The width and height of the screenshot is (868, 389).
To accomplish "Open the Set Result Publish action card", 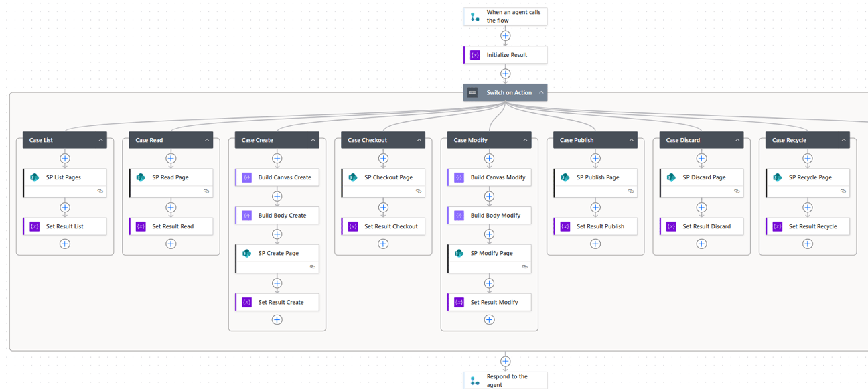I will click(x=595, y=226).
